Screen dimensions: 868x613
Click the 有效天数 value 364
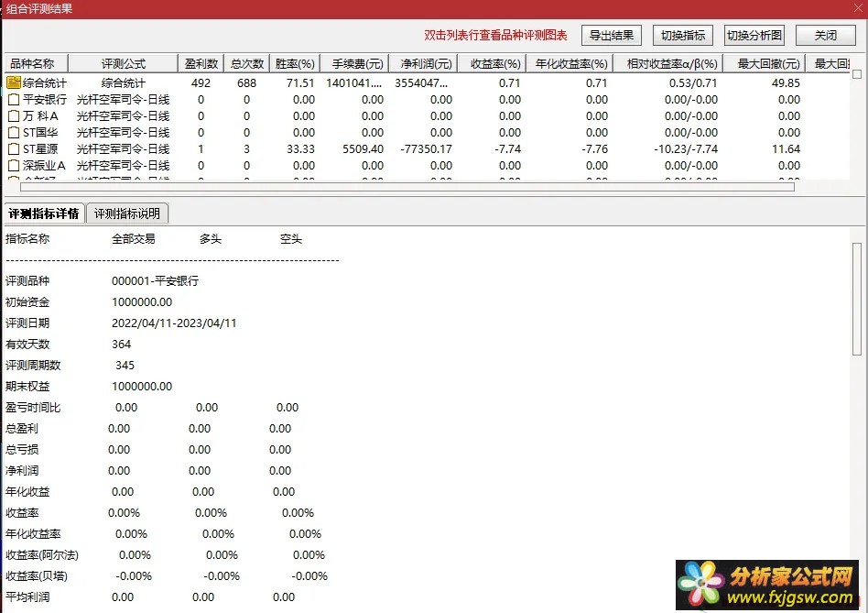pos(121,344)
